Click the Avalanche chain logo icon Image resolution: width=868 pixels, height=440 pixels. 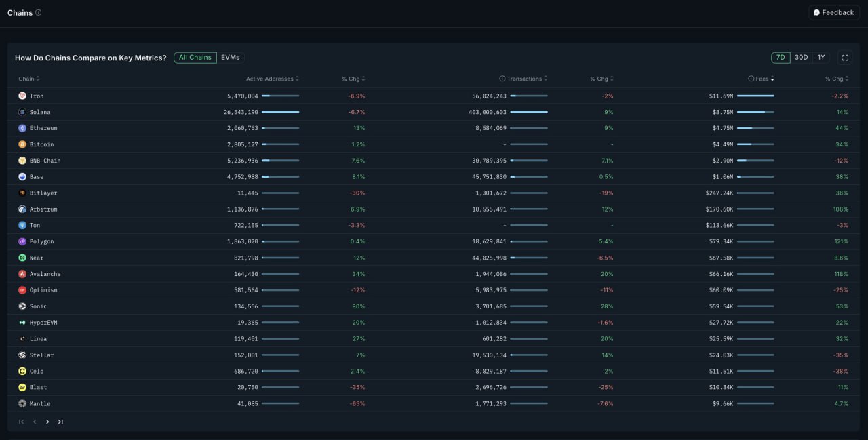coord(22,274)
